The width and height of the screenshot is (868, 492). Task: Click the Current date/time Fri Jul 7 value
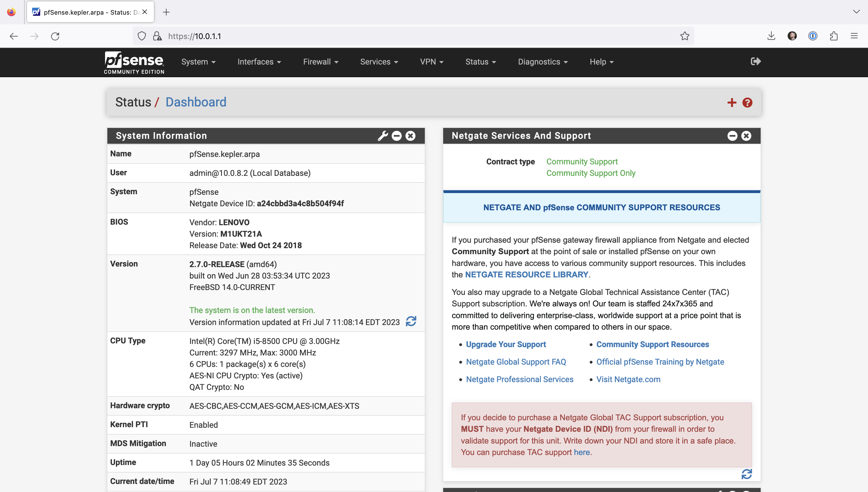click(x=238, y=482)
